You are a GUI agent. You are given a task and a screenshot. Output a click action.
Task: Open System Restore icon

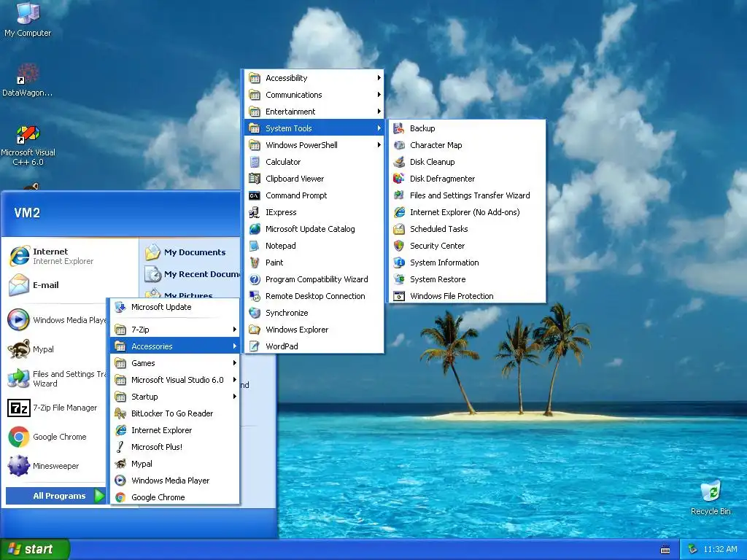tap(399, 279)
